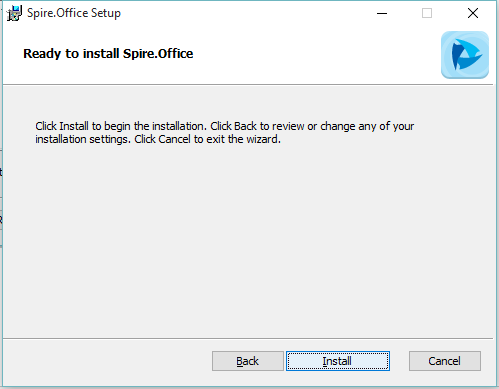Go Back to previous setup step
Image resolution: width=499 pixels, height=389 pixels.
click(x=248, y=361)
